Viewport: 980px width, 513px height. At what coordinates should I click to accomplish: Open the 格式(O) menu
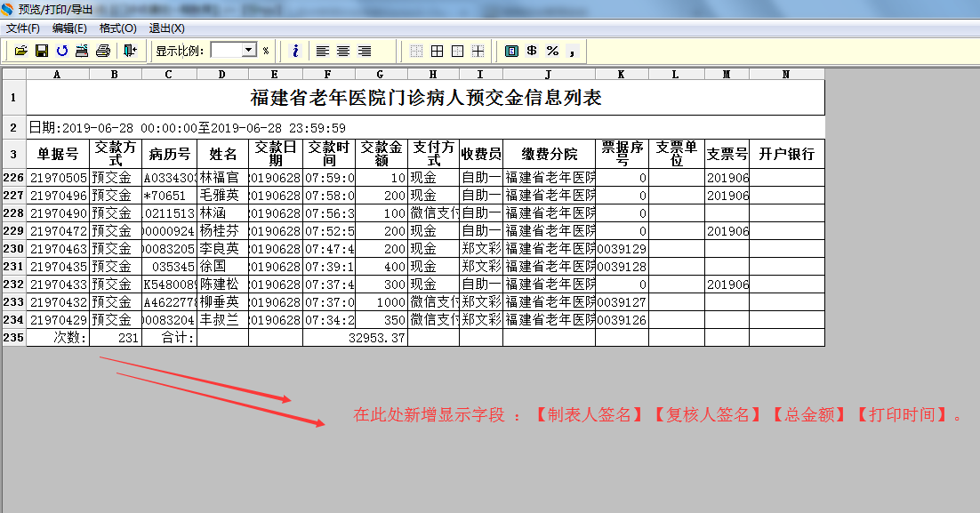[117, 28]
